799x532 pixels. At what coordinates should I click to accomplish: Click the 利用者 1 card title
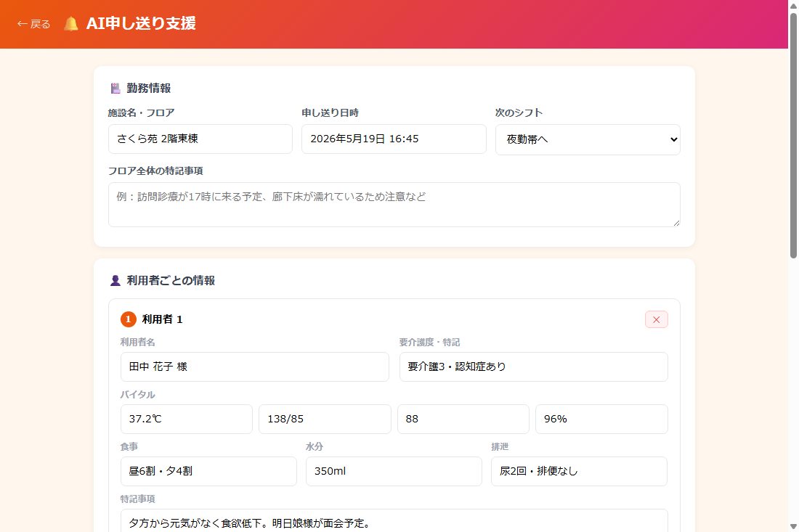(x=162, y=319)
